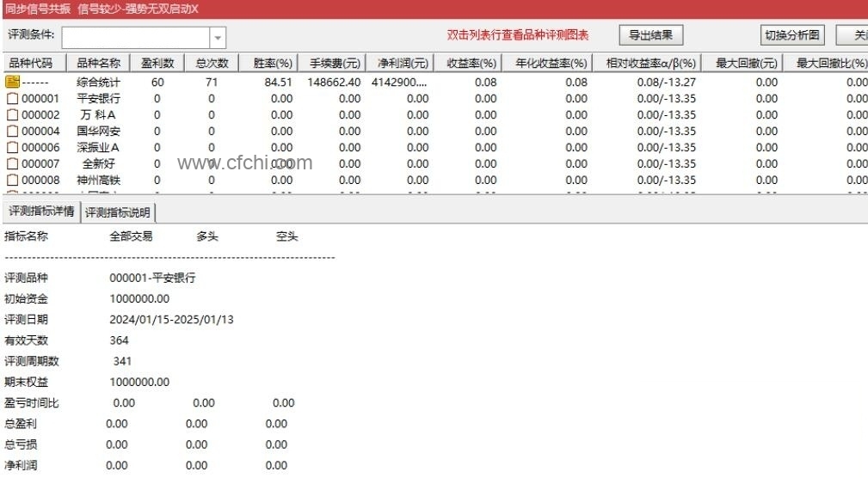Click the 空头 column label

point(286,236)
